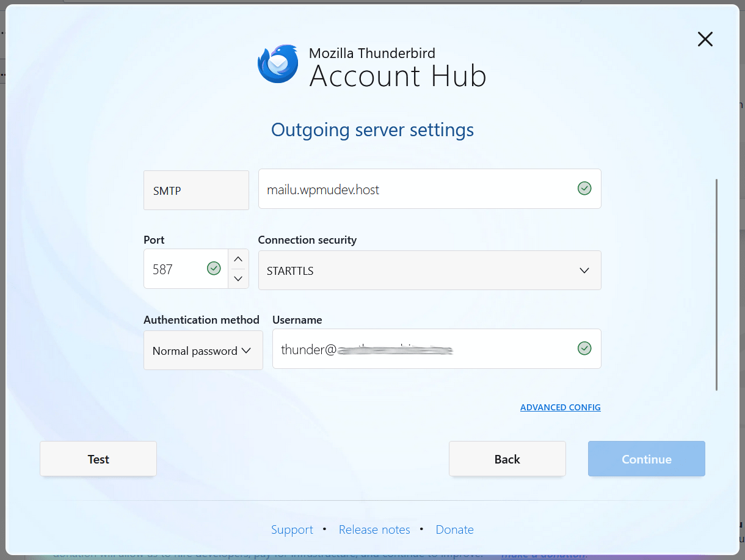Click the Port increment up arrow
The width and height of the screenshot is (745, 560).
coord(238,259)
